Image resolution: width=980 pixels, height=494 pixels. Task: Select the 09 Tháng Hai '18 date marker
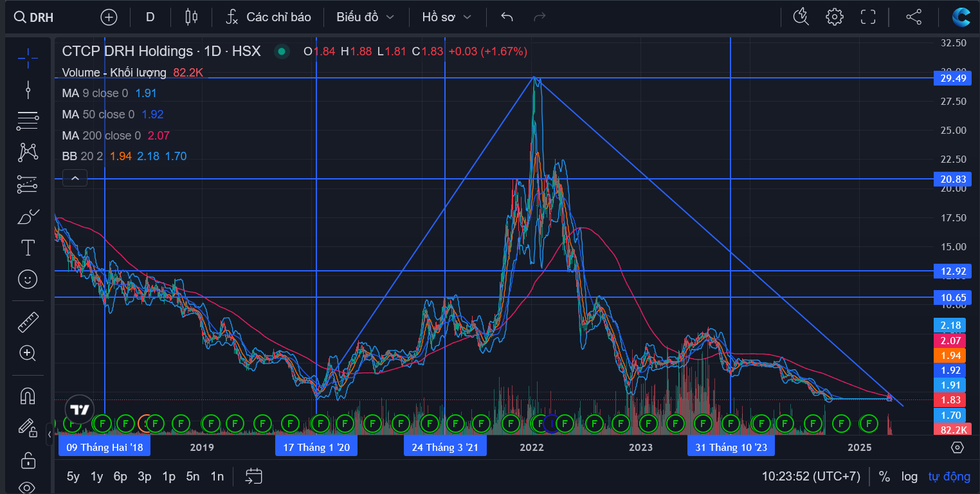104,447
